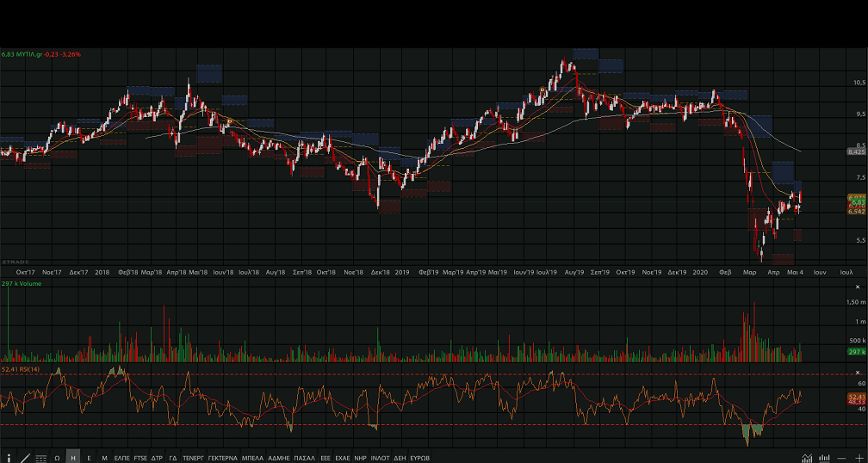This screenshot has height=463, width=868.
Task: Zoom out with the minus icon
Action: 841,457
